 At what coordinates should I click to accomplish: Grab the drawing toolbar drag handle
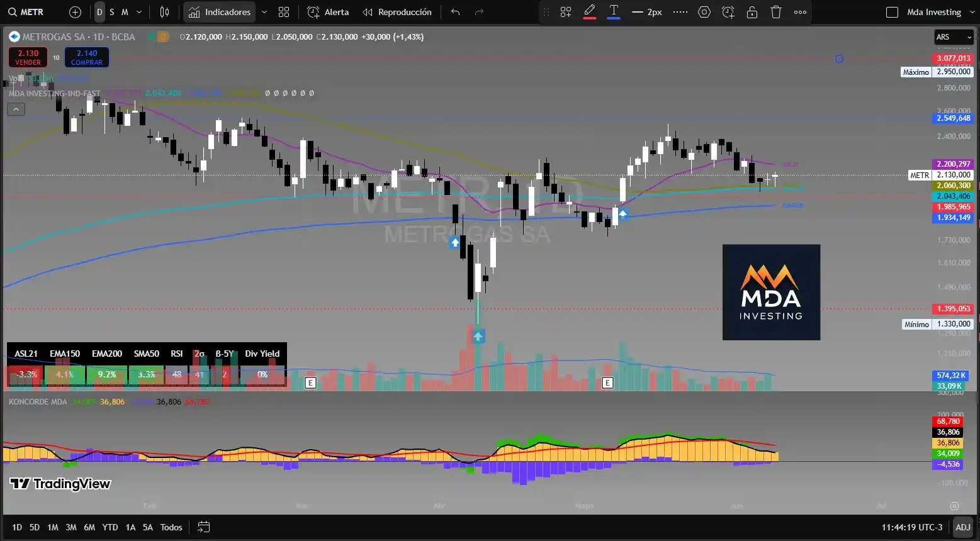(546, 12)
